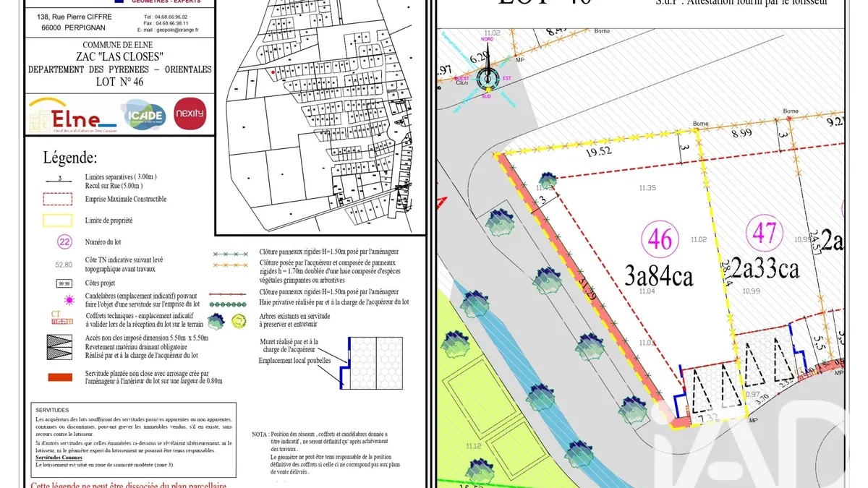Click the "LOT N° 46" title text
The height and width of the screenshot is (488, 868).
coord(120,82)
